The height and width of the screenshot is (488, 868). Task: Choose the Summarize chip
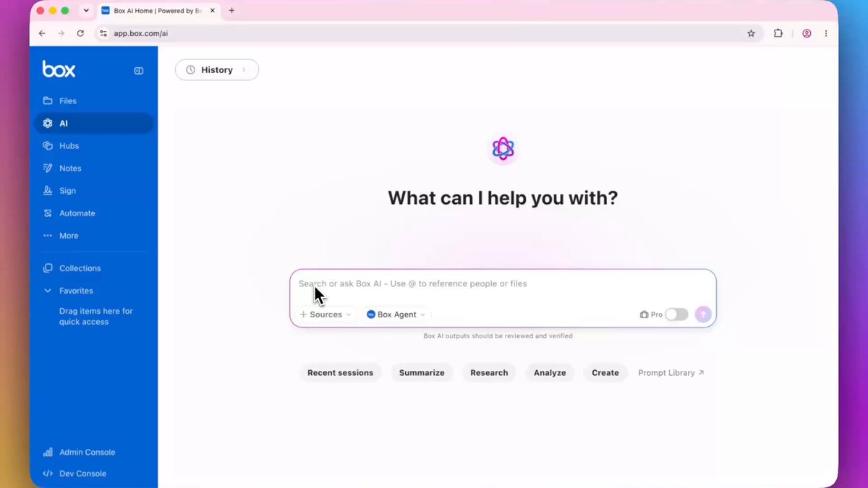coord(422,373)
